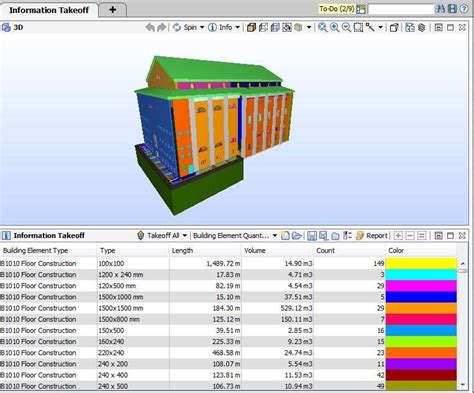
Task: Click the back arrow in 3D toolbar
Action: coord(150,27)
